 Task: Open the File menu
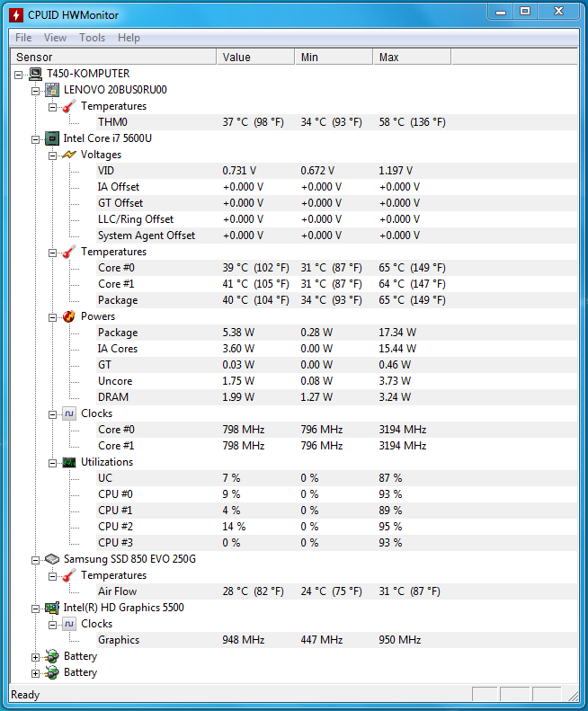pyautogui.click(x=23, y=38)
